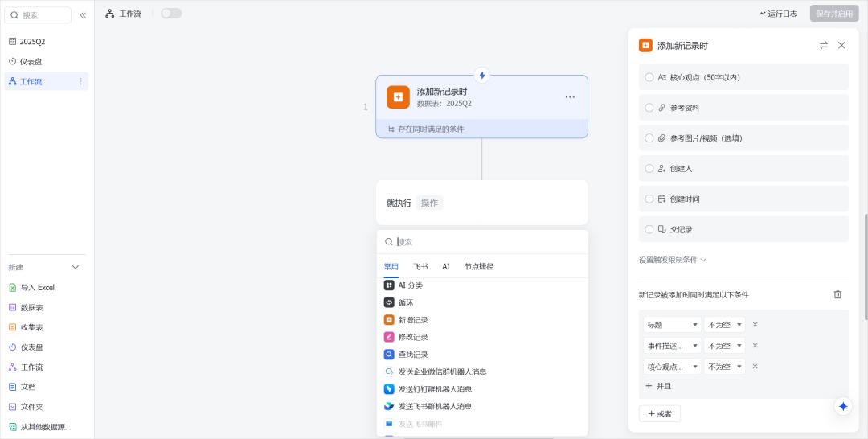Select 查找记录 action
Screen dimensions: 868x439
coord(481,355)
